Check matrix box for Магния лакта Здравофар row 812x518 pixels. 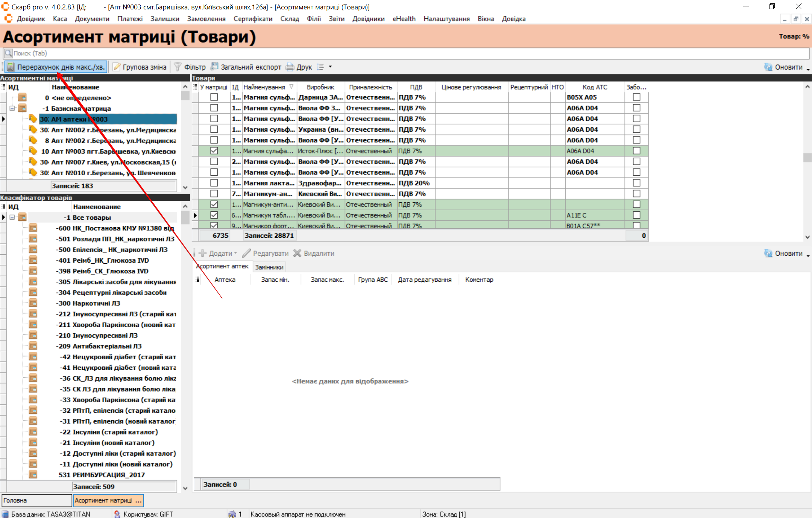[214, 183]
